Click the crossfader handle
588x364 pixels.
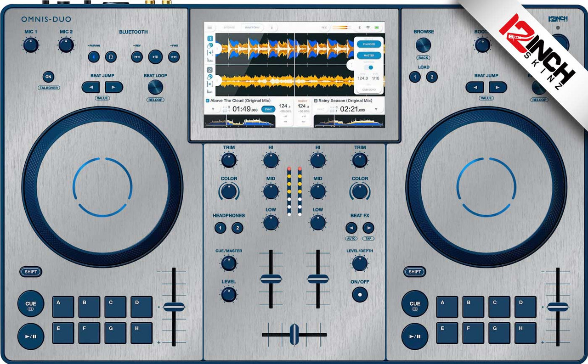[294, 335]
